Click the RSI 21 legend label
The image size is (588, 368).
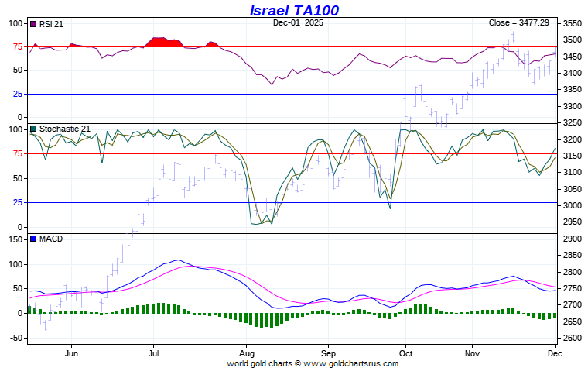(51, 24)
